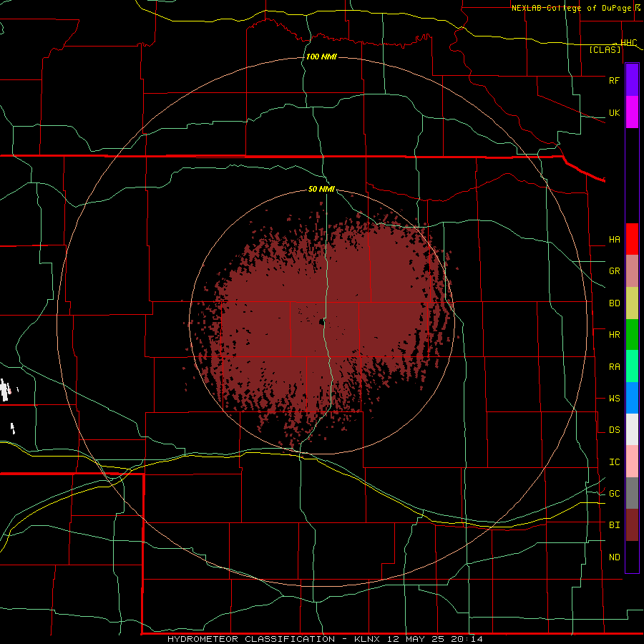Click the 'BD' legend label

pos(614,303)
